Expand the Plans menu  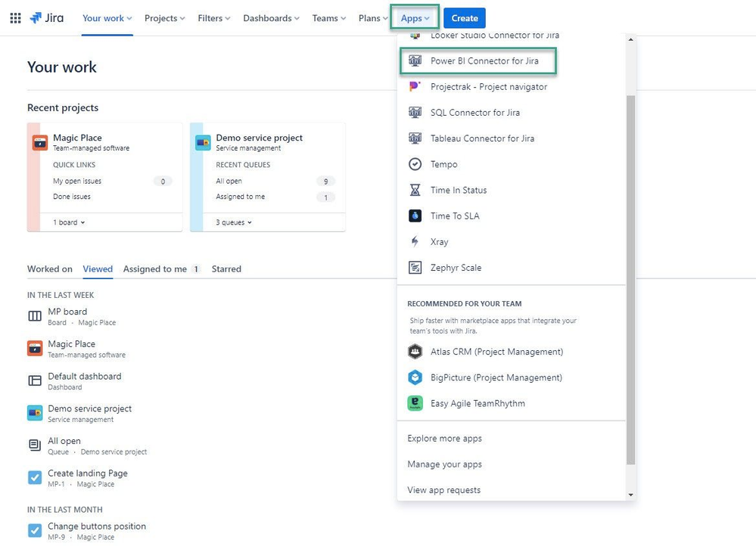click(x=372, y=18)
